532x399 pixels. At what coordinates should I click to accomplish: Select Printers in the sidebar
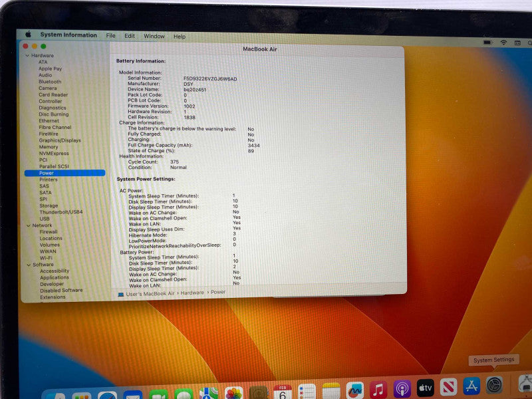[49, 180]
